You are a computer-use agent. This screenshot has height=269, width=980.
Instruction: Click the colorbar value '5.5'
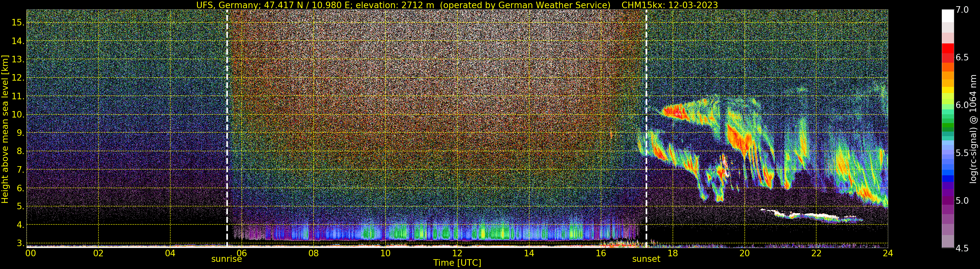[x=962, y=153]
